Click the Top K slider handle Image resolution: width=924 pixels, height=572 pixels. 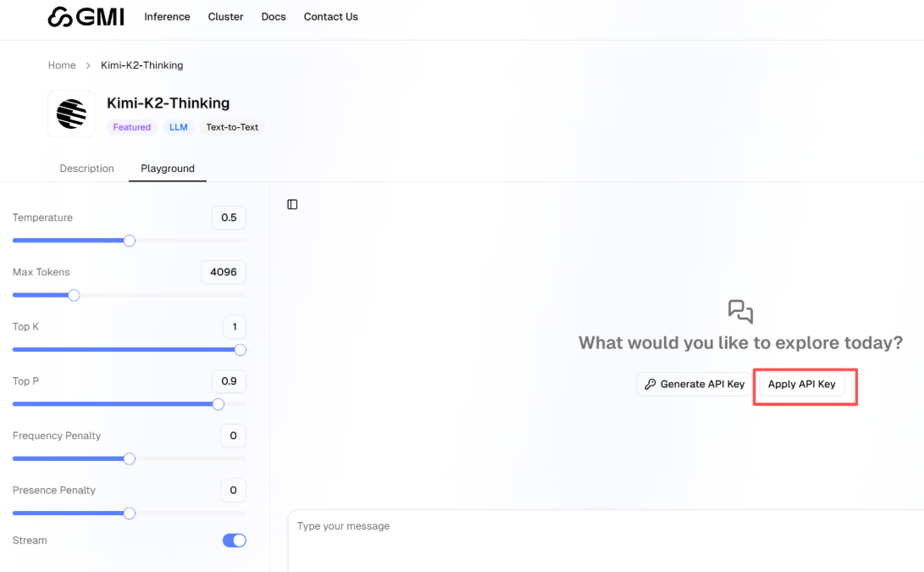click(x=240, y=350)
